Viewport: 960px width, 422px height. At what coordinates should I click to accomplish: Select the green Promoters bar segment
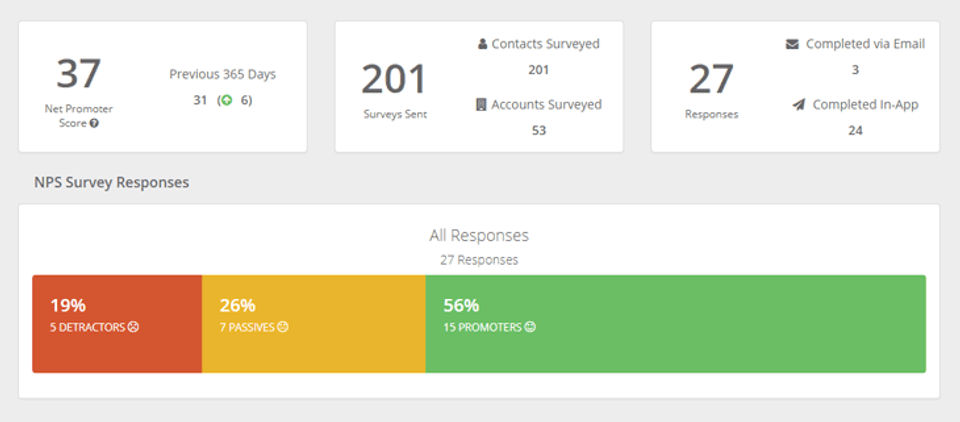[x=675, y=323]
